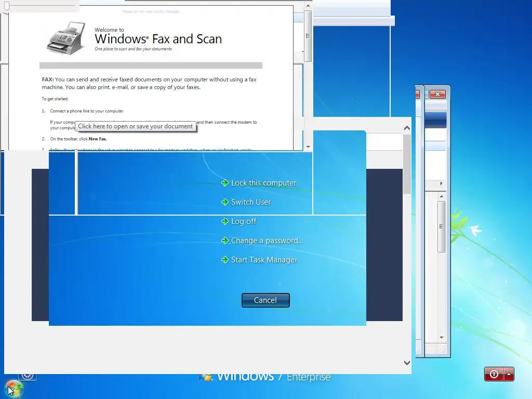Screen dimensions: 532x399
Task: Click the Fax welcome page scrollbar thumb
Action: click(308, 36)
